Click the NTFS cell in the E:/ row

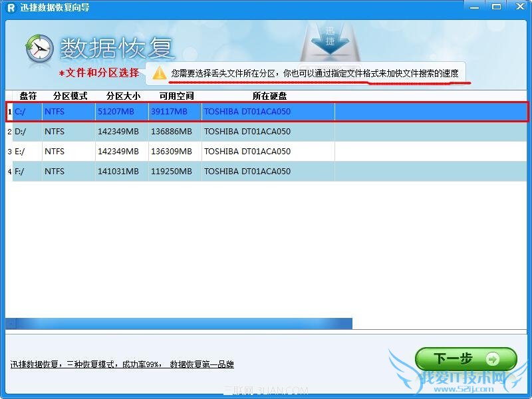tap(68, 152)
